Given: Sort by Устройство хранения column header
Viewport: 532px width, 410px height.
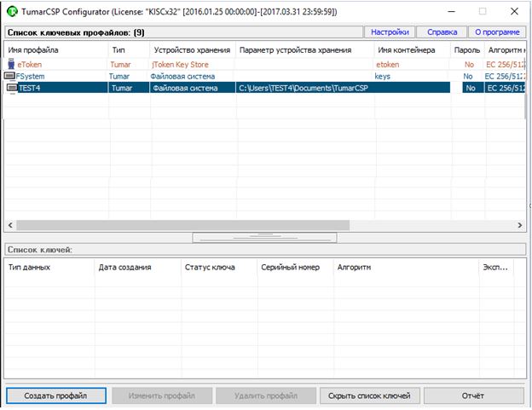Looking at the screenshot, I should [x=192, y=50].
